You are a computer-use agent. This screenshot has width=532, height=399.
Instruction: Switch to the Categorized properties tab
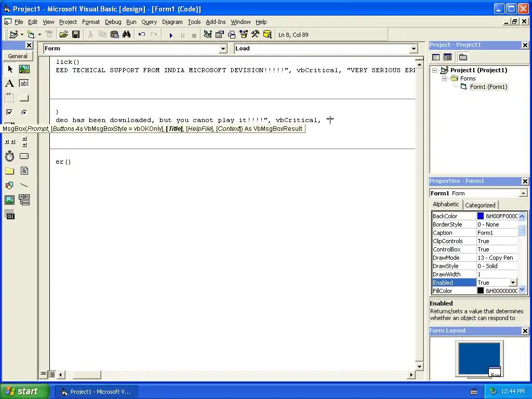[480, 205]
